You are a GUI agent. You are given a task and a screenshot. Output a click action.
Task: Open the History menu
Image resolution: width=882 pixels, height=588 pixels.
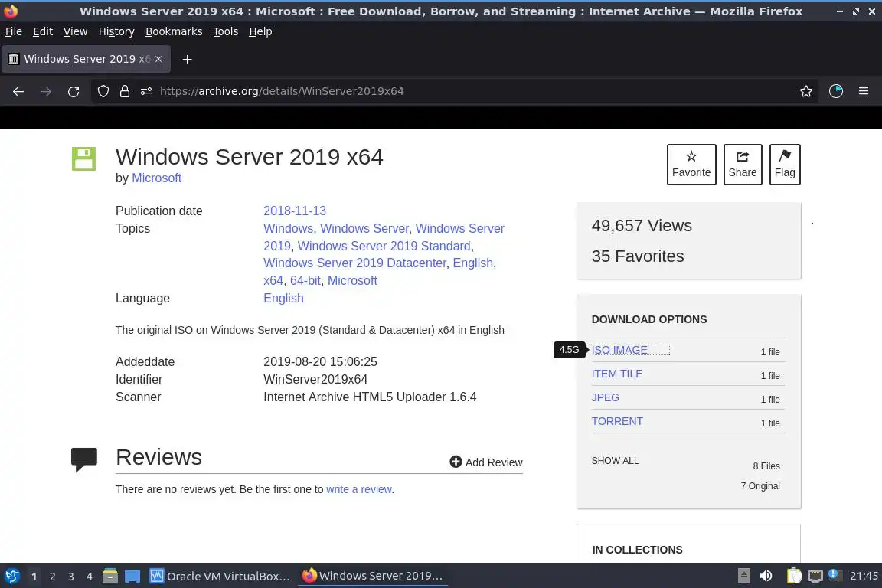click(x=116, y=31)
